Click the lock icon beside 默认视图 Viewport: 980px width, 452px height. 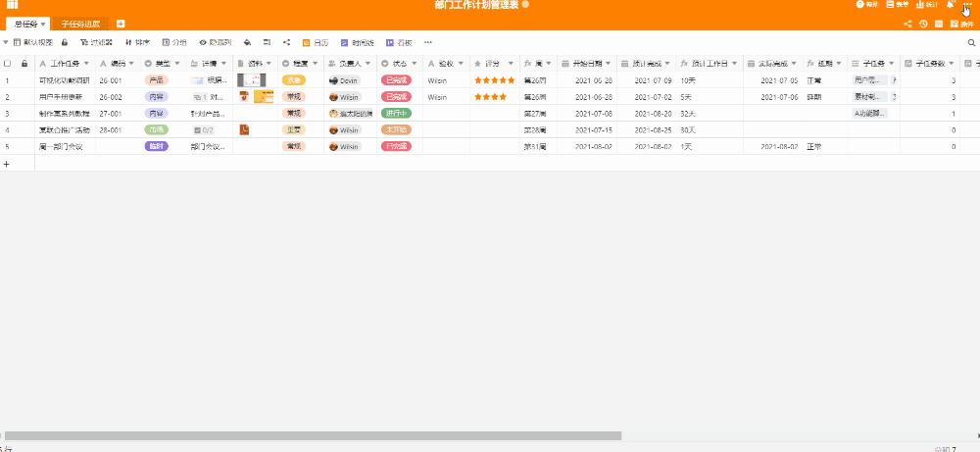[65, 43]
